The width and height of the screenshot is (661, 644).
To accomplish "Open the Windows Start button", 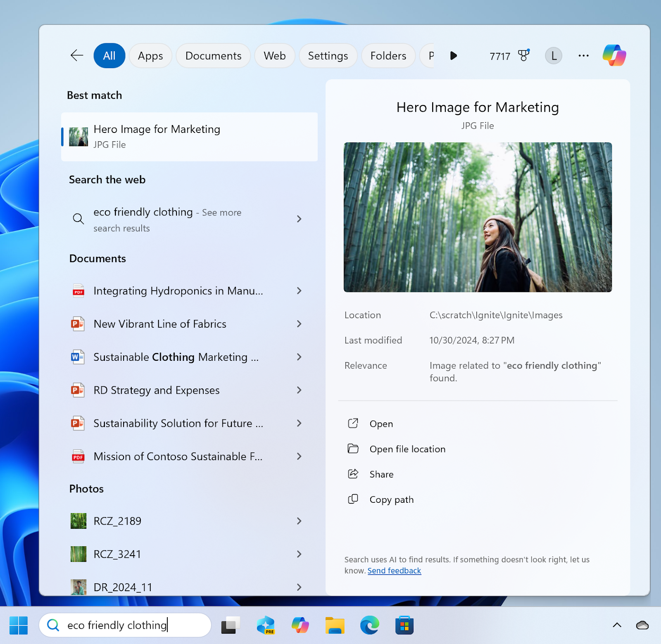I will pos(19,625).
